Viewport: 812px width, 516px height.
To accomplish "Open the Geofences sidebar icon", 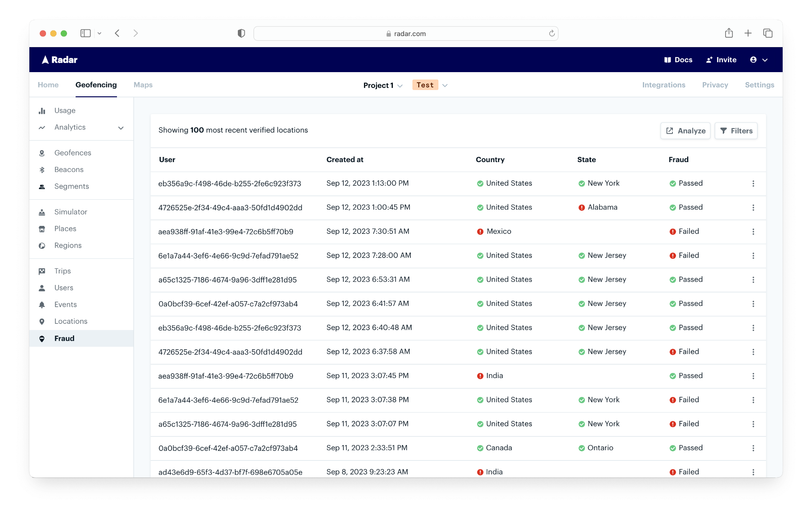I will tap(42, 153).
